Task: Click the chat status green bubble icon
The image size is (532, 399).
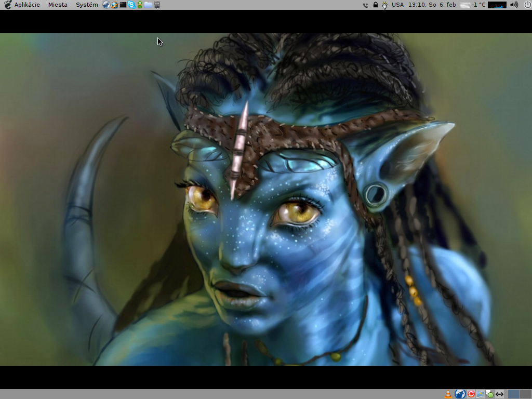Action: pyautogui.click(x=489, y=394)
